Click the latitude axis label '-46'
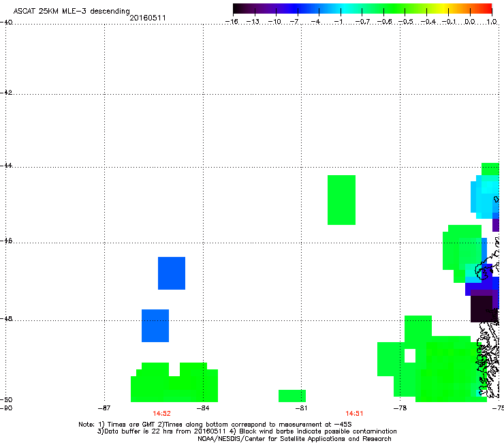 click(6, 241)
